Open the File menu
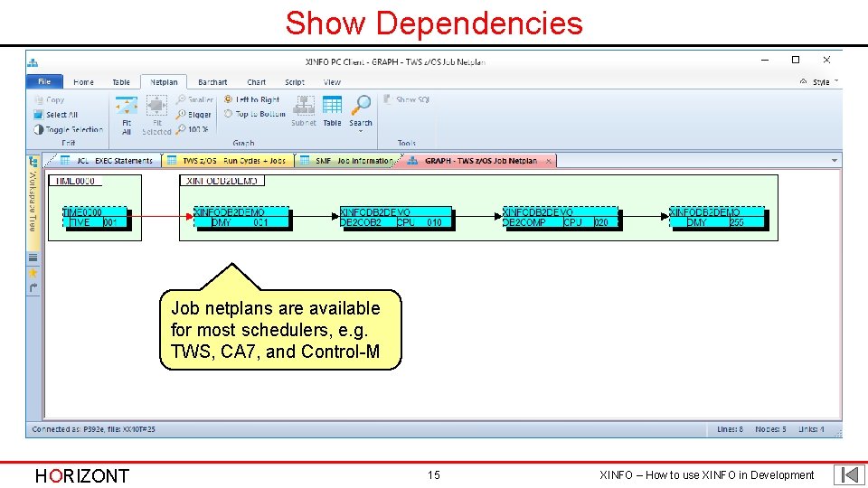 point(44,82)
